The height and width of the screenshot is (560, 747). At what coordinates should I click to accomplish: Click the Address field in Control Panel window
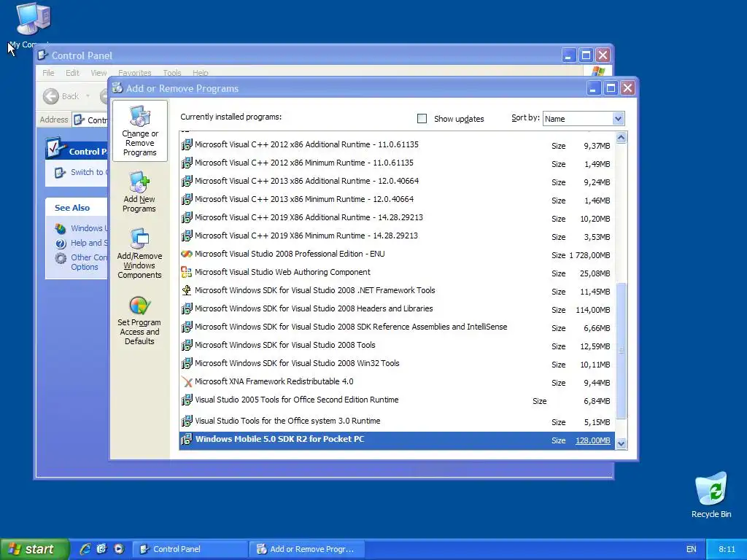click(x=90, y=120)
